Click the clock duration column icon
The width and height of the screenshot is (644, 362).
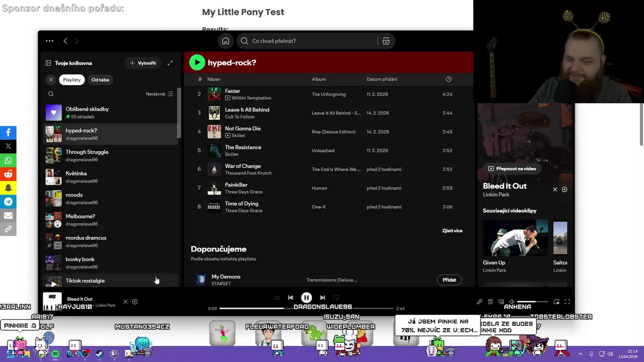(x=449, y=79)
